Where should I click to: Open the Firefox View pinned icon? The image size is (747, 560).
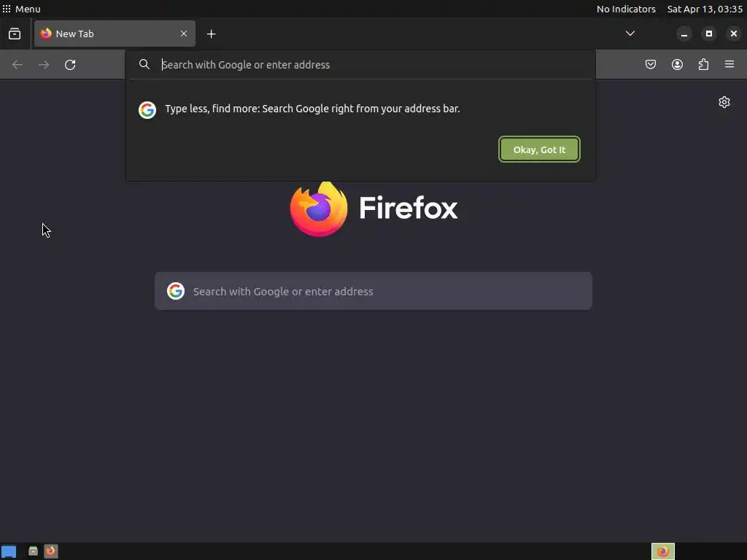tap(15, 34)
